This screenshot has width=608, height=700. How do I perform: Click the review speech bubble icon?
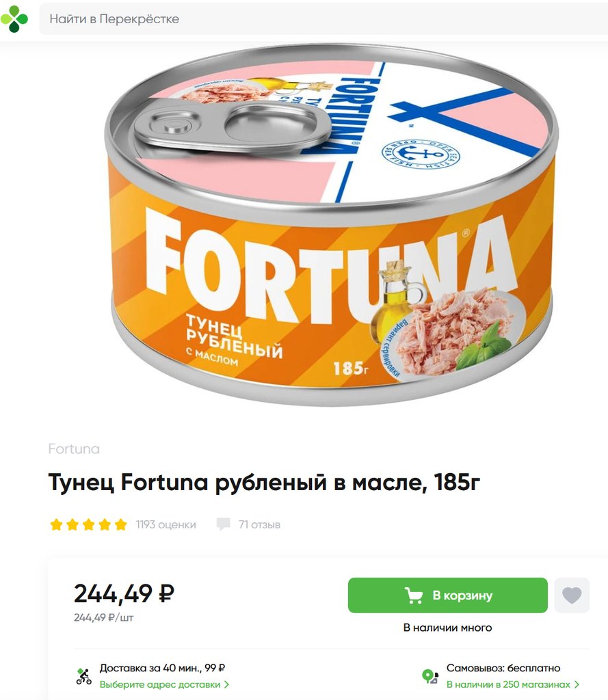(224, 524)
